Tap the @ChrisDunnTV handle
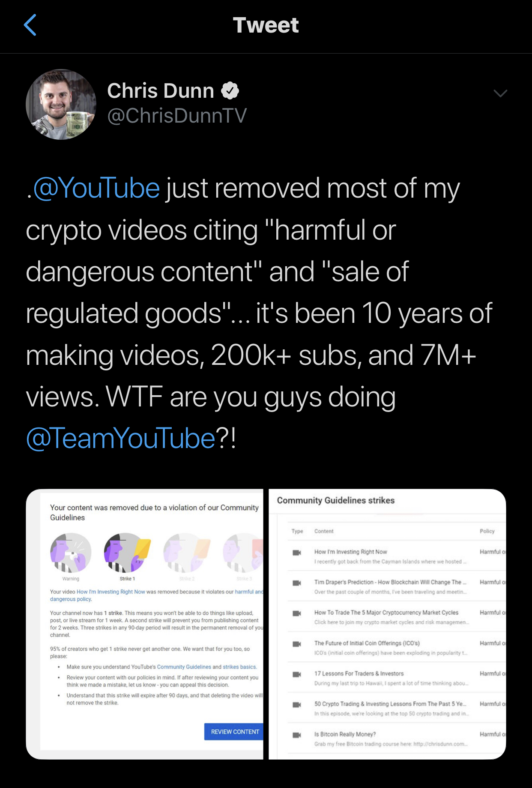 (177, 116)
